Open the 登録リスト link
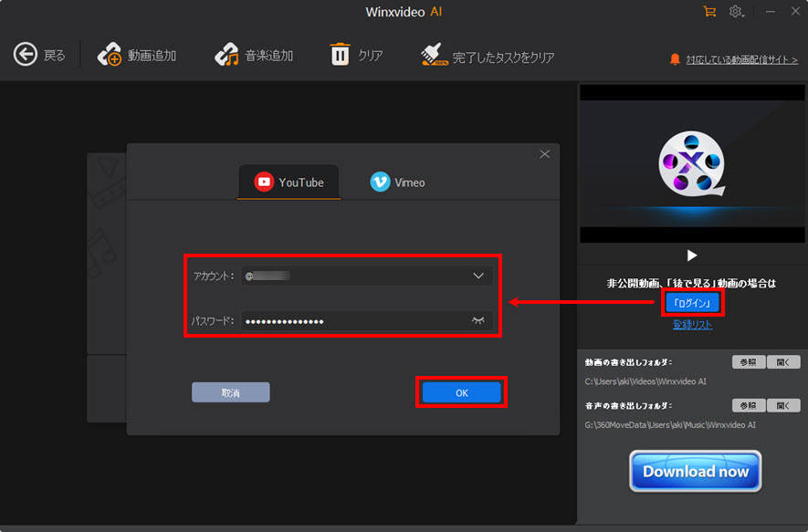808x532 pixels. tap(693, 325)
